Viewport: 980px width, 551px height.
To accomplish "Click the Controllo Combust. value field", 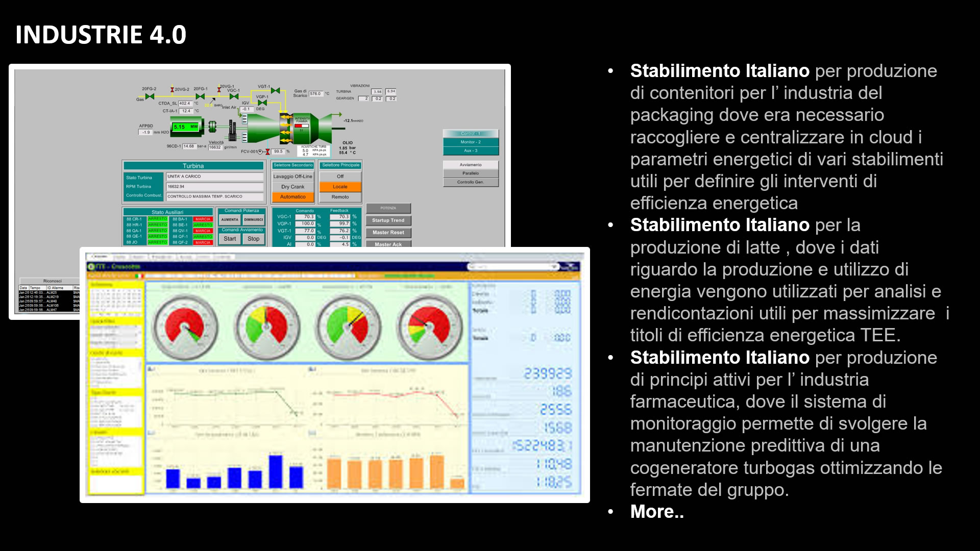I will 214,196.
